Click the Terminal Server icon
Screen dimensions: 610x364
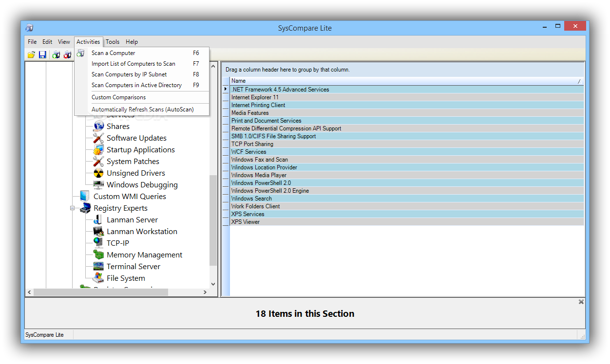click(99, 266)
